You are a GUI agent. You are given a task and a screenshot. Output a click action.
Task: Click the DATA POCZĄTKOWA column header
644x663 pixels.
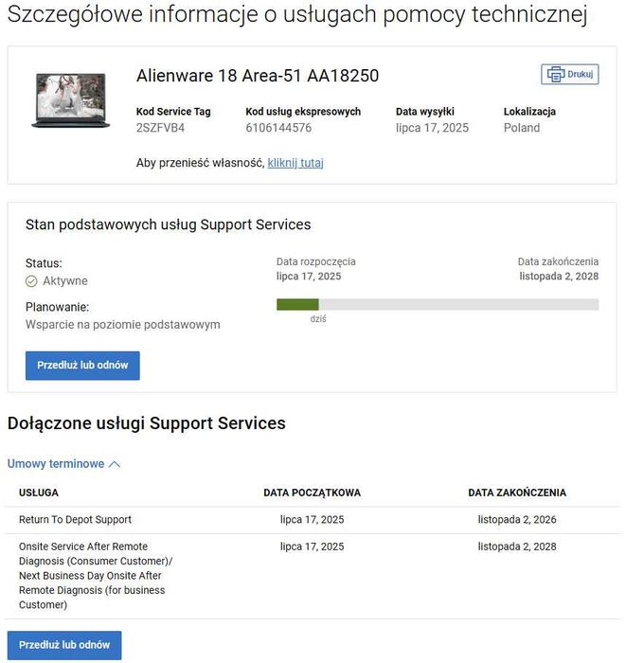coord(313,493)
